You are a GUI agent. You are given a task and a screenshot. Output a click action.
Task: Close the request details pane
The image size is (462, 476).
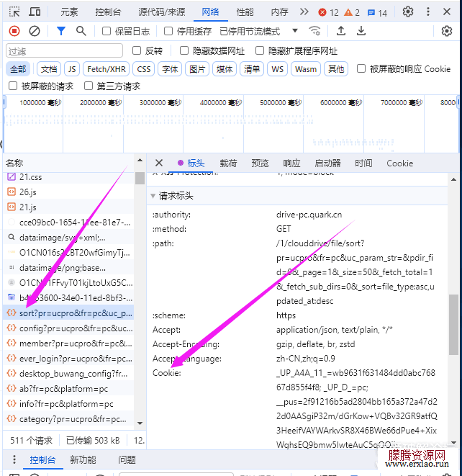click(159, 163)
